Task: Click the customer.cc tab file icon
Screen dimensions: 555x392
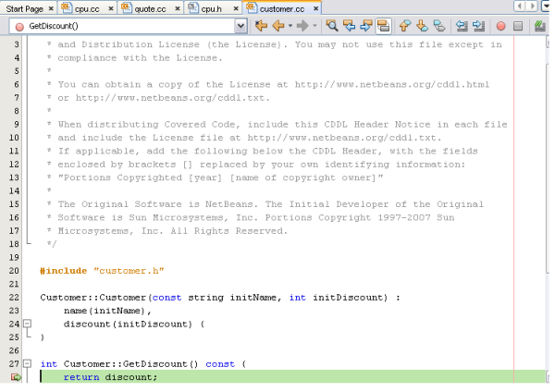Action: pos(252,7)
